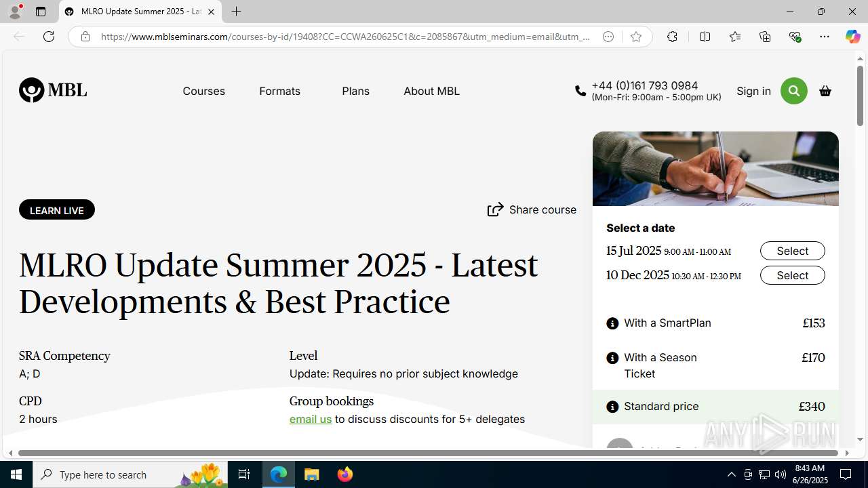868x488 pixels.
Task: Click the Standard price £340 row
Action: (715, 407)
